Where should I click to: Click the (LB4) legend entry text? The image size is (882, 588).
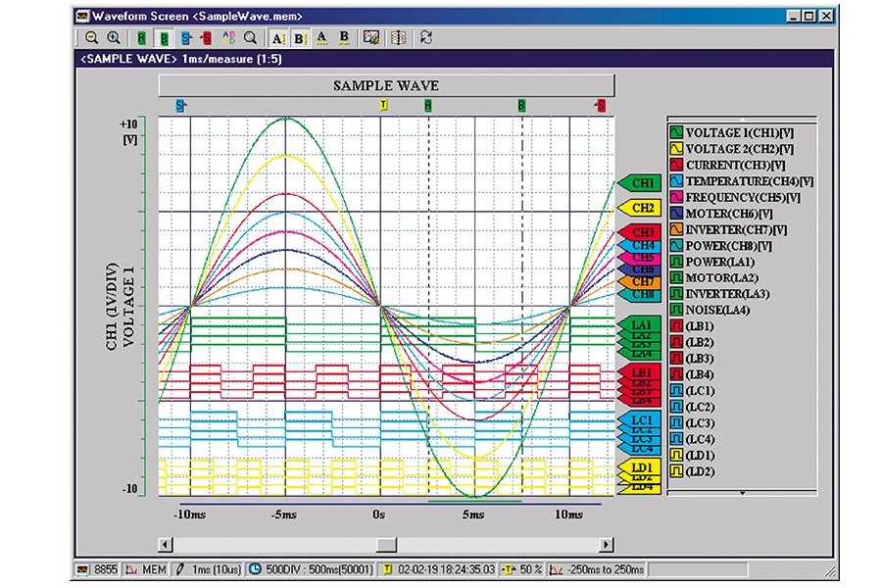pyautogui.click(x=700, y=374)
